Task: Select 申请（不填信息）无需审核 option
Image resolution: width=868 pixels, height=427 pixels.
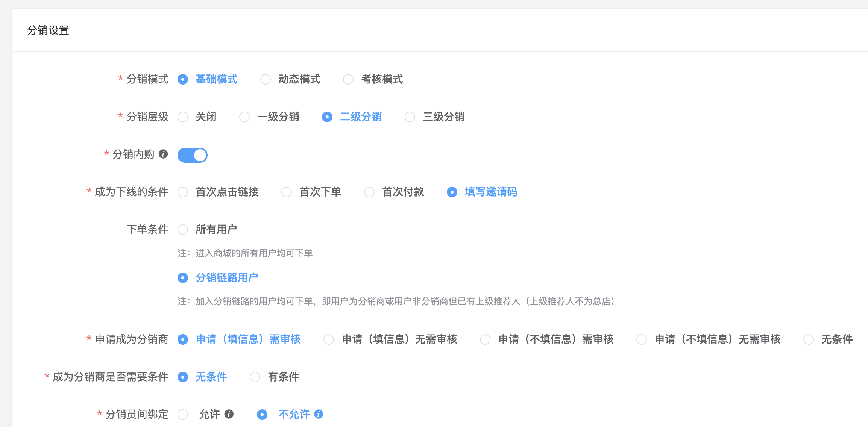Action: [x=642, y=339]
